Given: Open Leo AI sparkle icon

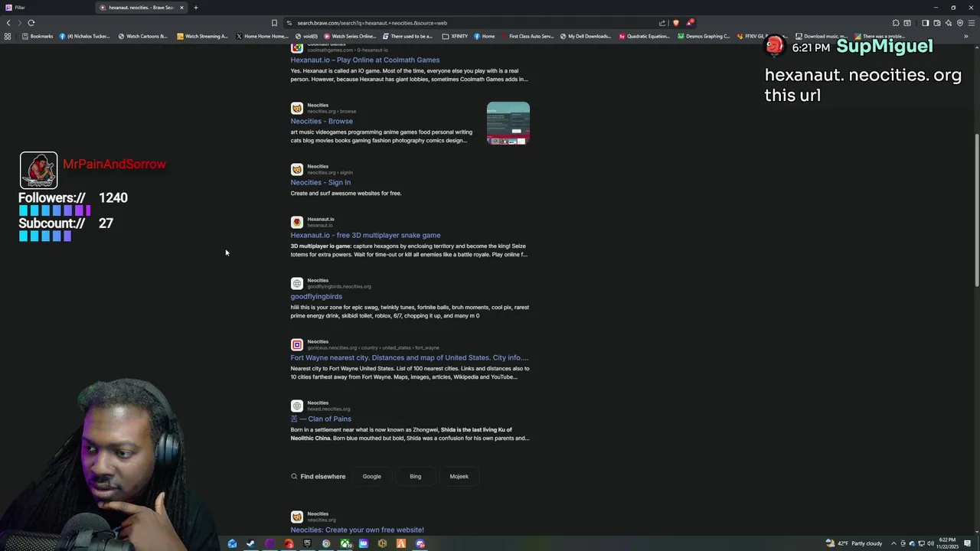Looking at the screenshot, I should click(948, 23).
